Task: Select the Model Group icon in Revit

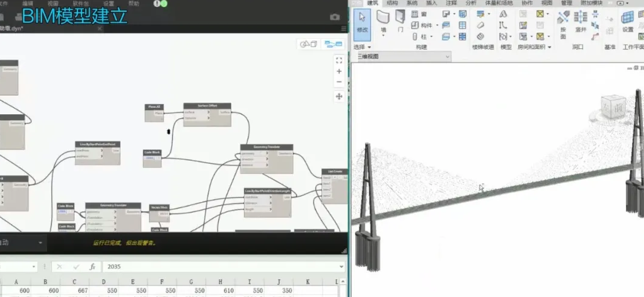Action: tap(503, 37)
